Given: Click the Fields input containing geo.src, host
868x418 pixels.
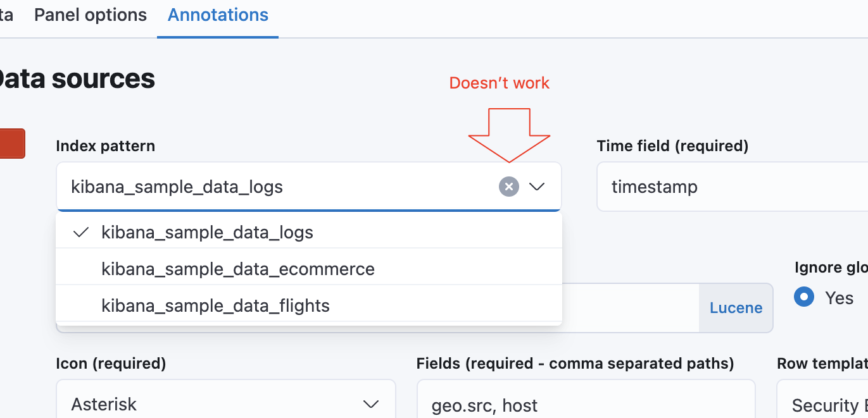Looking at the screenshot, I should pos(586,404).
